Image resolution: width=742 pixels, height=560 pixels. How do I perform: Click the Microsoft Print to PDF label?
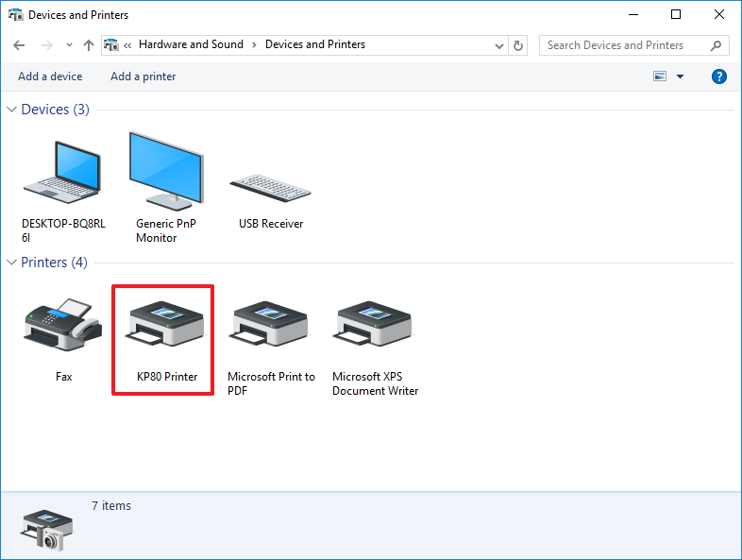[x=271, y=383]
